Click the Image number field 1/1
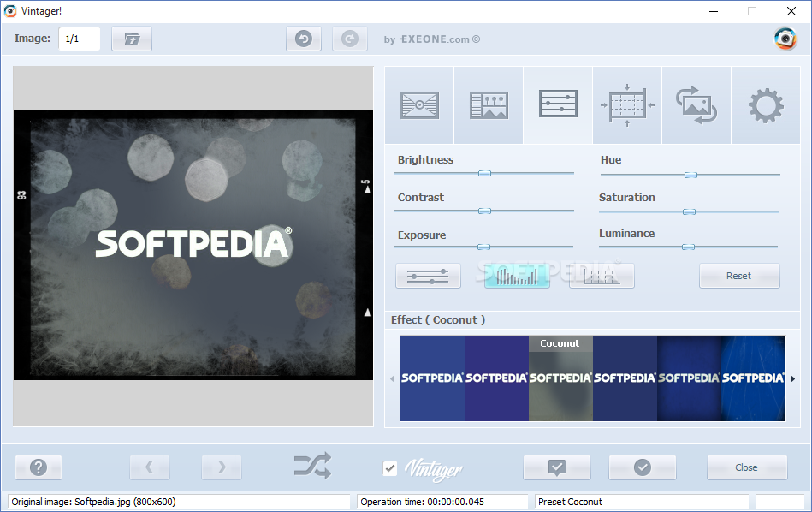The width and height of the screenshot is (812, 512). pyautogui.click(x=79, y=39)
